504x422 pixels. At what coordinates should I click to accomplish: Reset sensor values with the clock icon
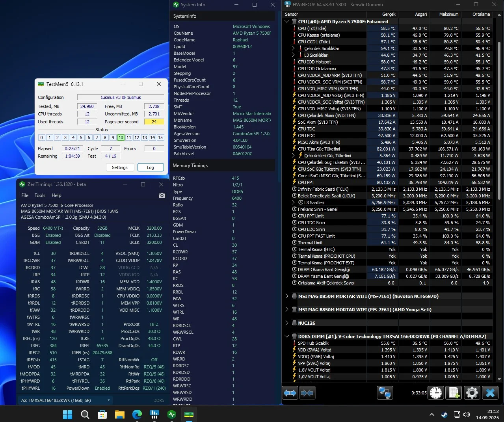coord(436,393)
